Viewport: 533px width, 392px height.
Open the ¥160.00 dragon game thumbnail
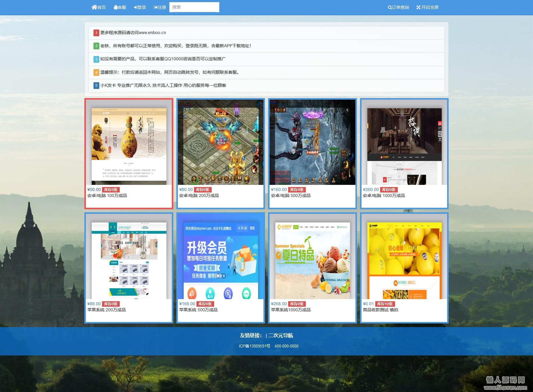click(x=312, y=142)
